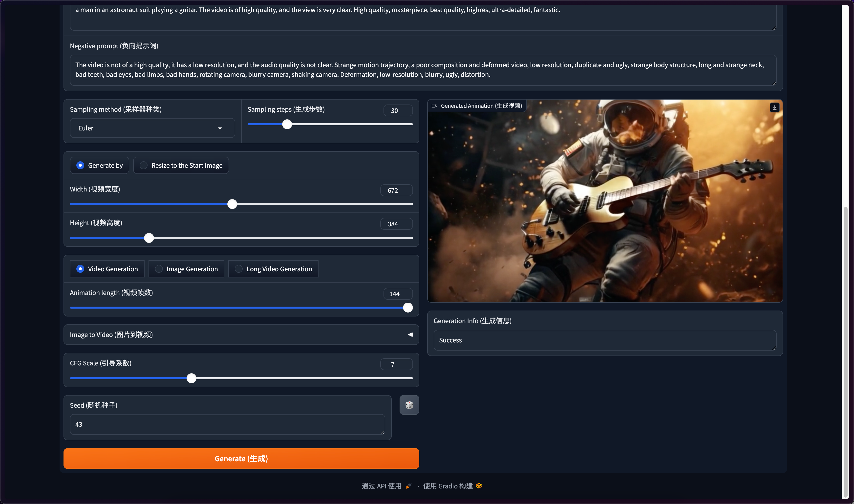Image resolution: width=854 pixels, height=504 pixels.
Task: Click the Gradio logo icon in footer
Action: pos(479,486)
